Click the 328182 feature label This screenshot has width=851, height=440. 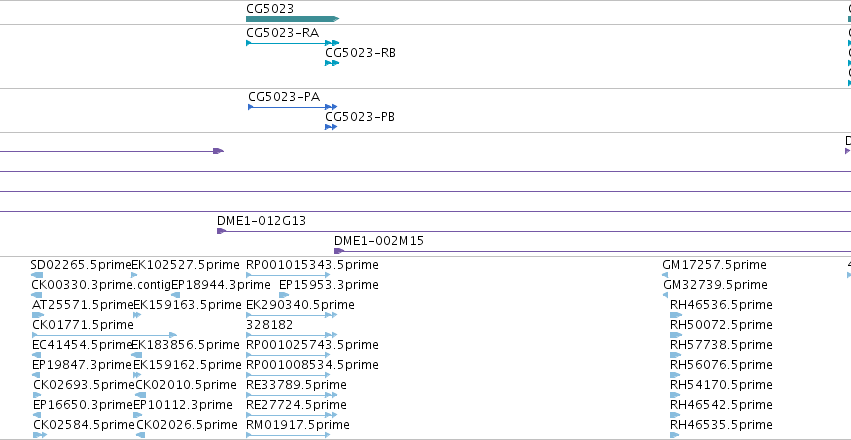[x=269, y=324]
